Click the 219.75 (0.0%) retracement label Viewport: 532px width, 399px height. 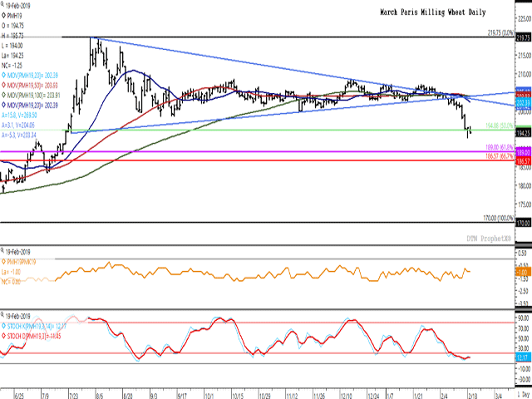tap(500, 33)
